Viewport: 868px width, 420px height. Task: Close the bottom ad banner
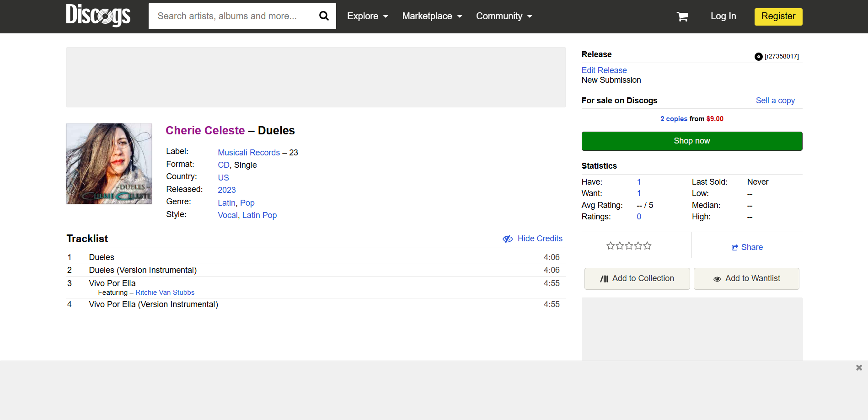coord(859,367)
